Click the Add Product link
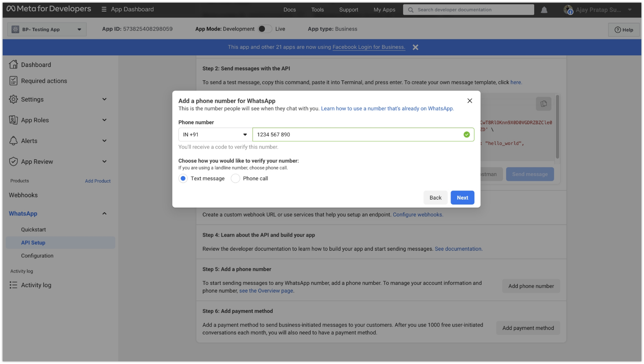 click(x=98, y=181)
